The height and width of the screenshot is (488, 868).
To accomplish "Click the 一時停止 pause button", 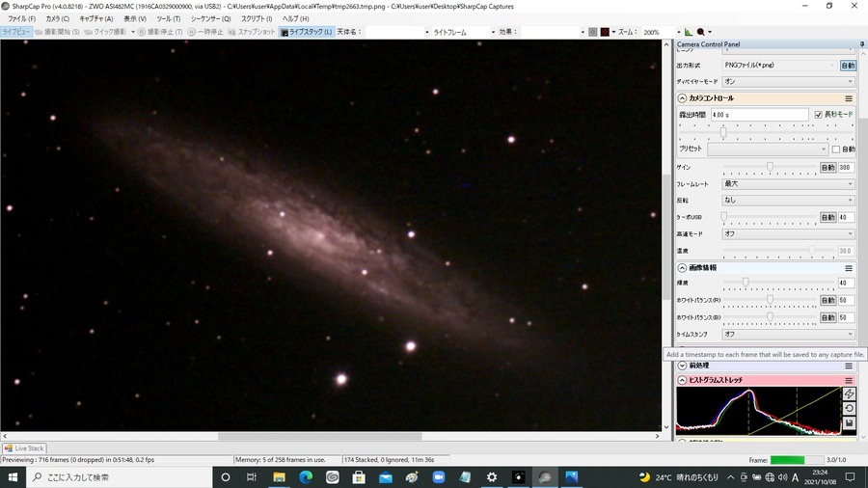I will point(205,32).
